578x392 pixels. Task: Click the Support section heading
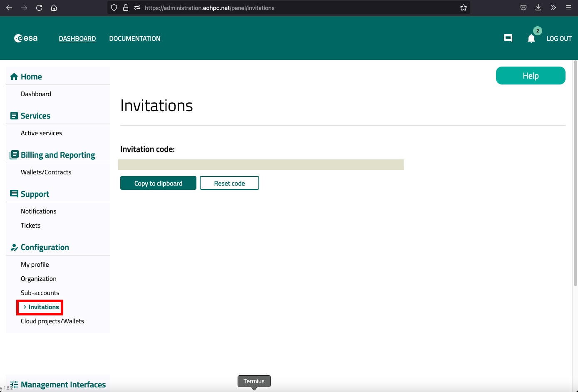35,194
